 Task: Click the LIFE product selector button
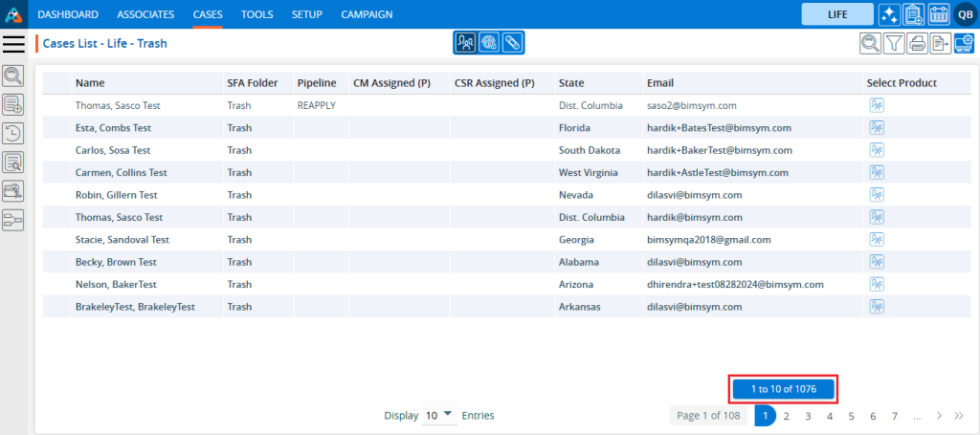[835, 14]
